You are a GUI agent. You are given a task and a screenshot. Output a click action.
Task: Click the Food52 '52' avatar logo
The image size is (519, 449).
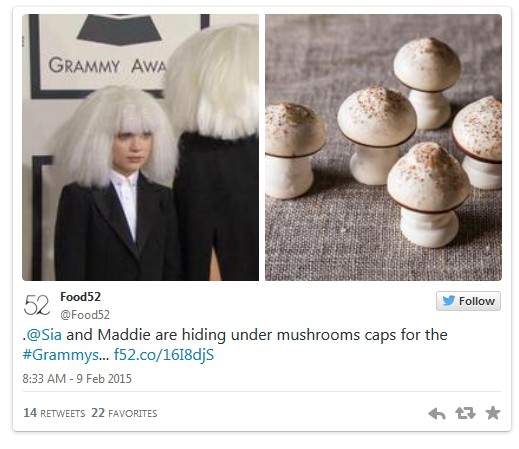click(37, 305)
